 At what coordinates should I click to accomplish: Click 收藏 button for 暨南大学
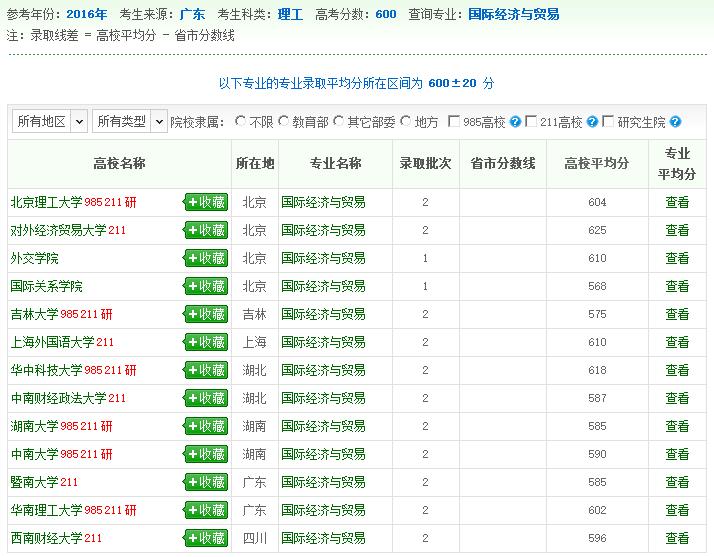tap(206, 482)
